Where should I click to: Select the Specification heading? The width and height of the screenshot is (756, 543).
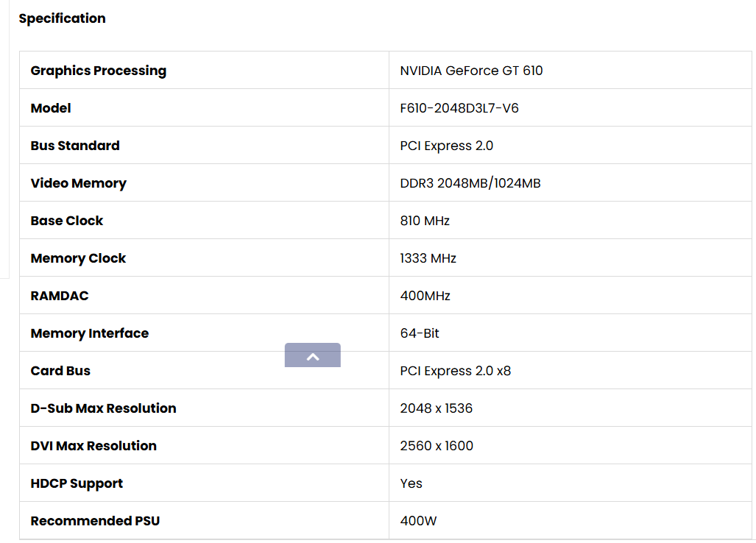62,18
